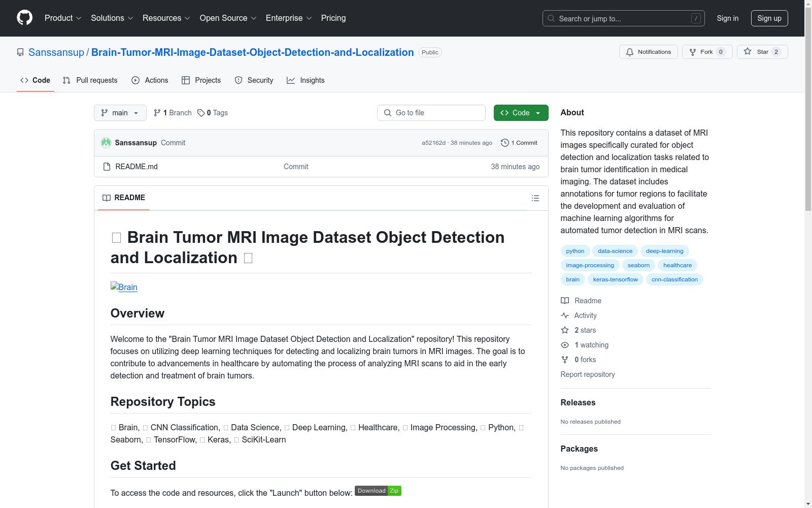Click the watching eye icon
812x508 pixels.
564,345
